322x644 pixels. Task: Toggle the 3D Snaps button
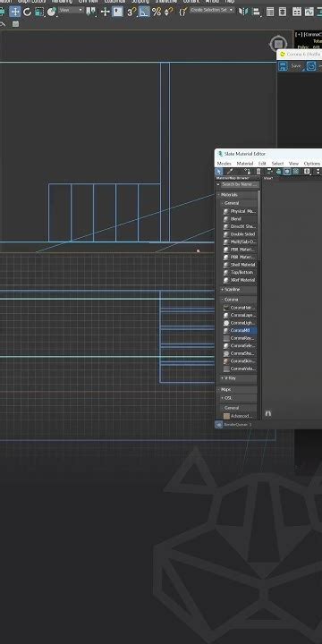pos(131,12)
